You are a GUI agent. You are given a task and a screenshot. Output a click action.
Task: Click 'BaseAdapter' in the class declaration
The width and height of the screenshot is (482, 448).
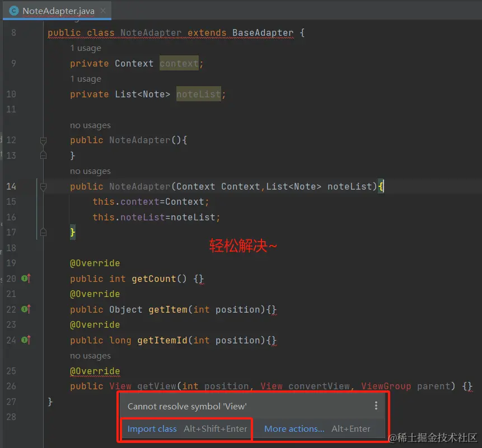tap(263, 33)
